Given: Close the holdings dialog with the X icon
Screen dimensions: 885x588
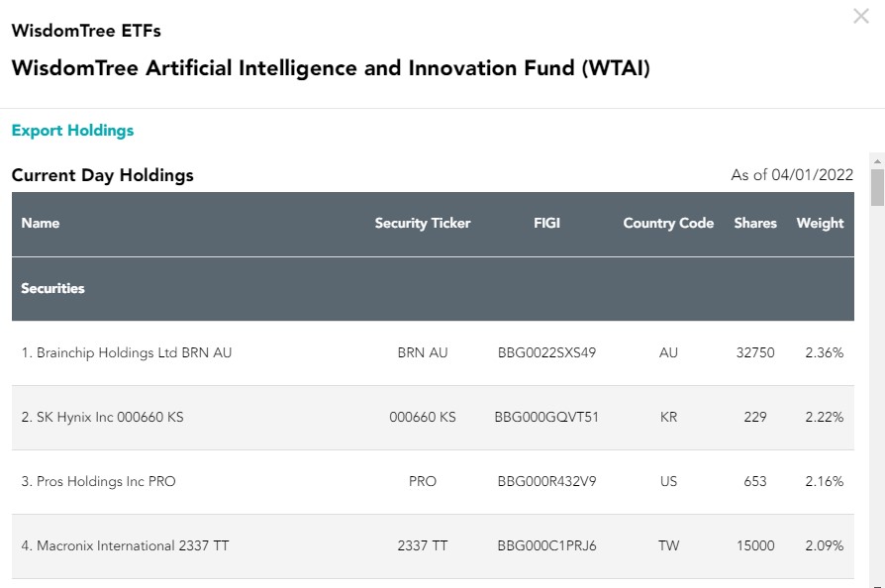Looking at the screenshot, I should click(x=860, y=16).
